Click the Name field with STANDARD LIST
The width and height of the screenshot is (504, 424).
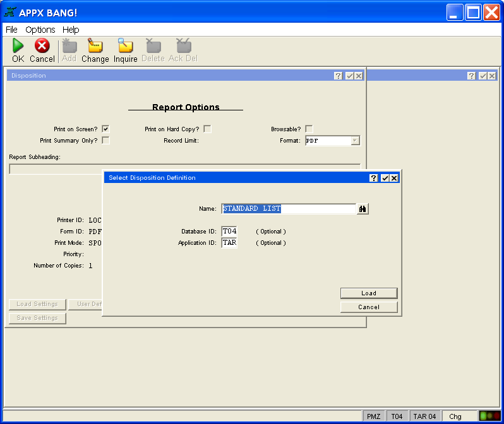pyautogui.click(x=289, y=209)
